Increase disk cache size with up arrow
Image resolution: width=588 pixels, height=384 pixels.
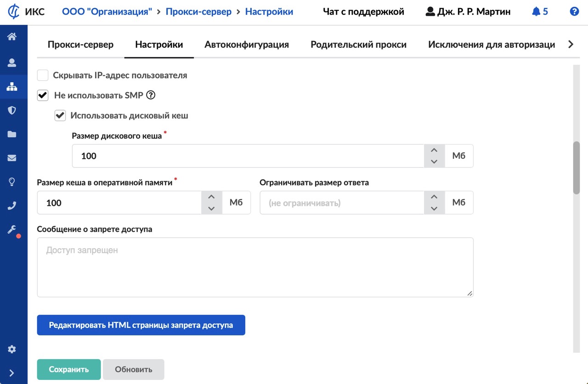tap(434, 150)
